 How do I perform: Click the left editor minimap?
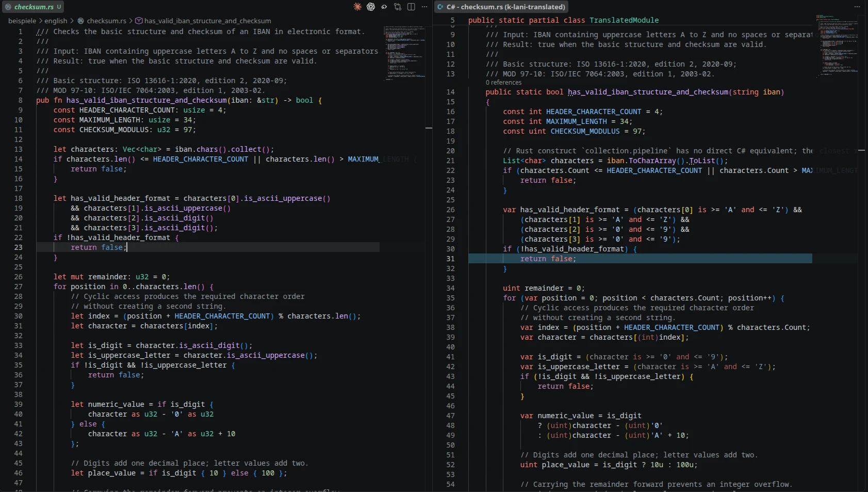[x=404, y=53]
